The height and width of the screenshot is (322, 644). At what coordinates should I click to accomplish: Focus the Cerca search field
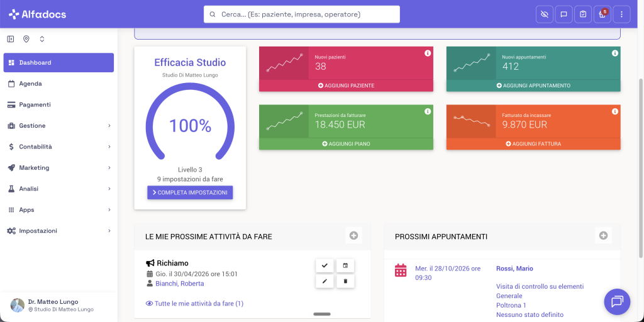click(302, 14)
